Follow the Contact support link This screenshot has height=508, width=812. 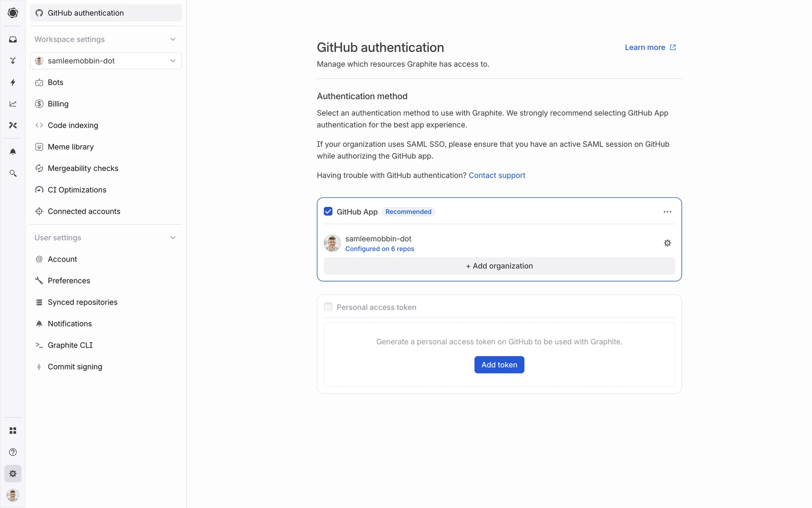point(497,175)
